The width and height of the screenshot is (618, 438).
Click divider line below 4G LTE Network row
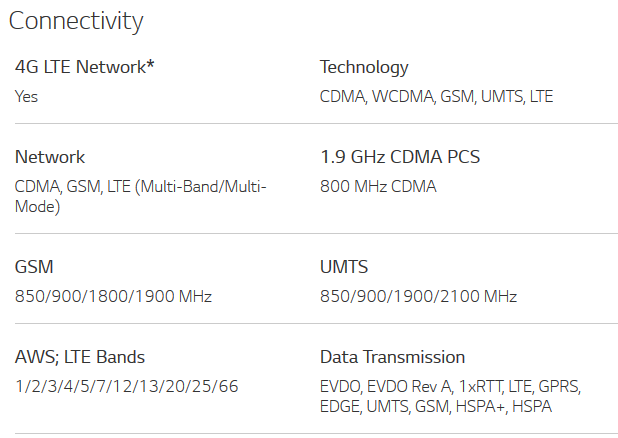pyautogui.click(x=316, y=123)
